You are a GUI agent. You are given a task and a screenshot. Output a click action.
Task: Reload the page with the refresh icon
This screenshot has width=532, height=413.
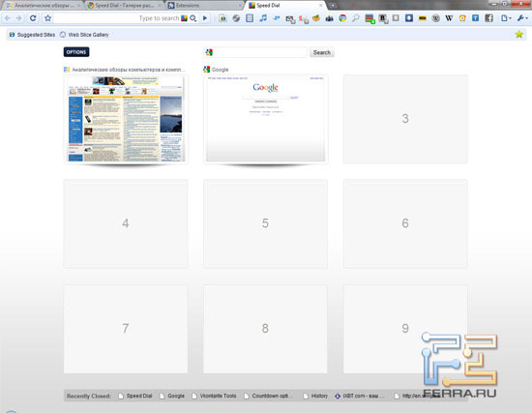33,18
